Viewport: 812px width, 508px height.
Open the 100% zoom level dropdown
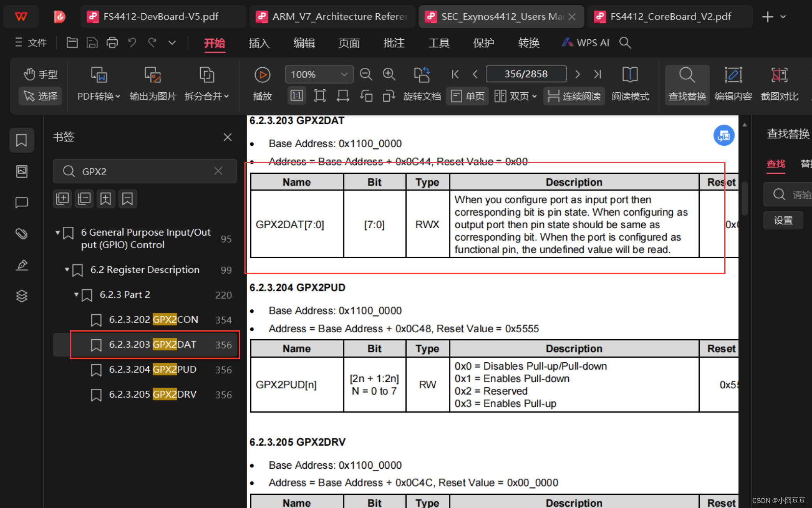(319, 74)
